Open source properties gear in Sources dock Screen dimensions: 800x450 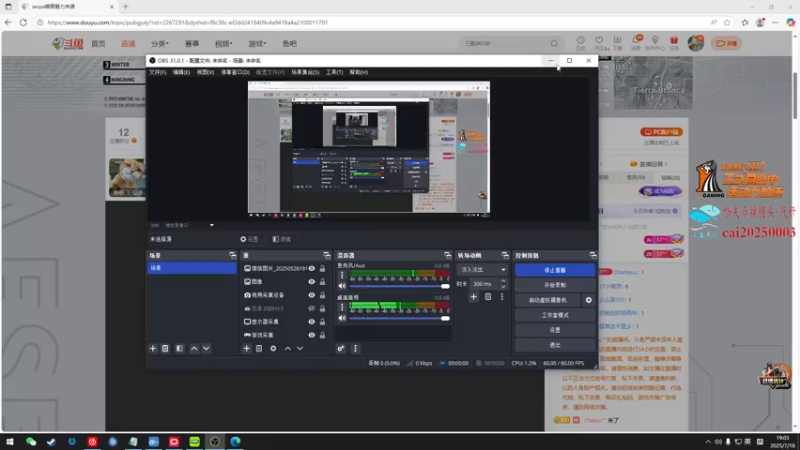(273, 348)
